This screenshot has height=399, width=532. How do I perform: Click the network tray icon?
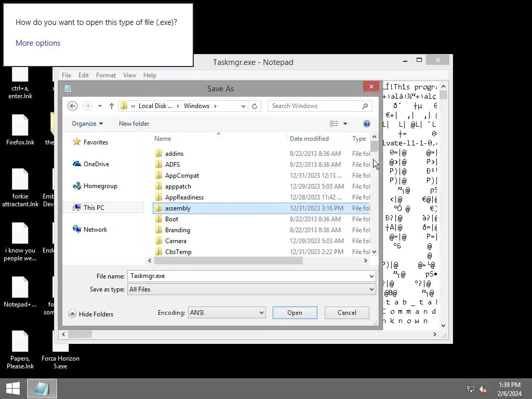[470, 389]
